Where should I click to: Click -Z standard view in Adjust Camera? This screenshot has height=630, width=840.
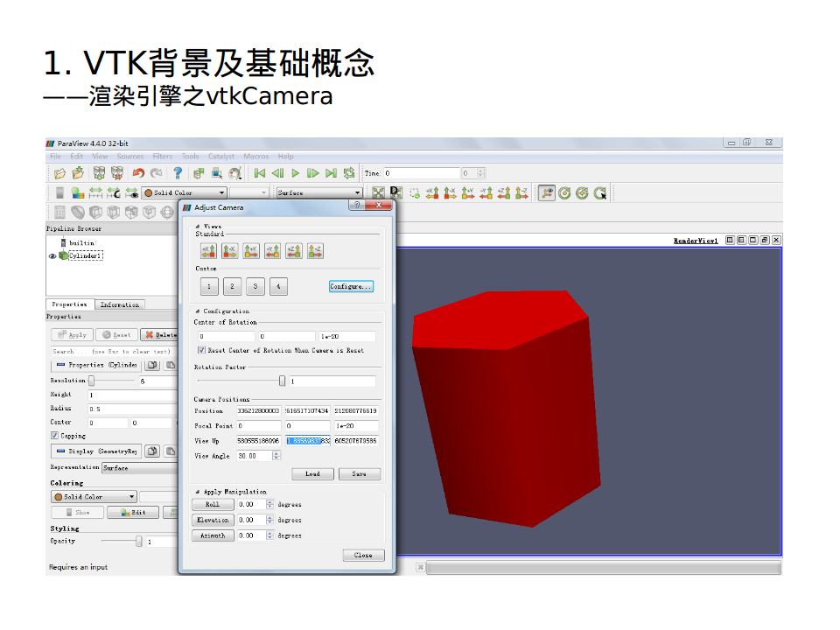316,251
